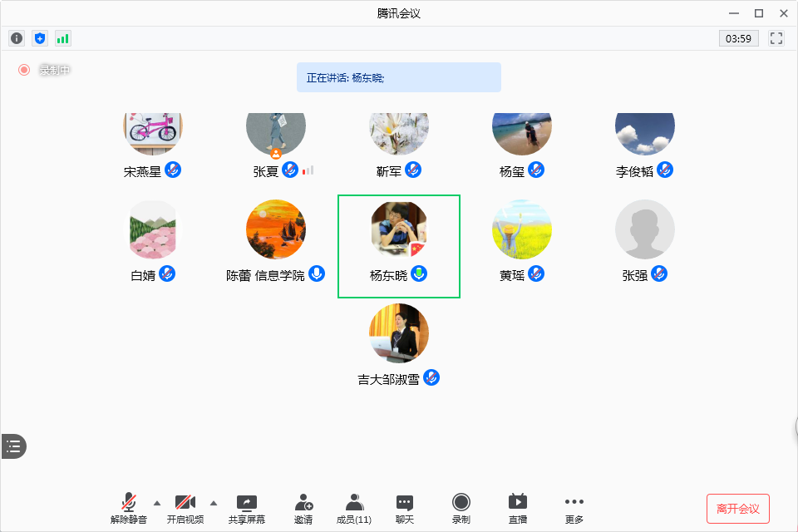Open the 更多 more options menu

tap(574, 508)
